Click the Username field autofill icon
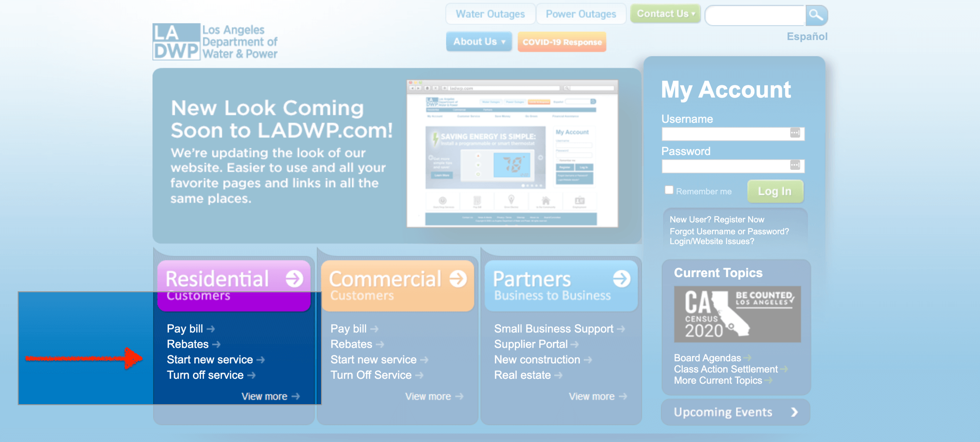Screen dimensions: 980x442 [795, 133]
